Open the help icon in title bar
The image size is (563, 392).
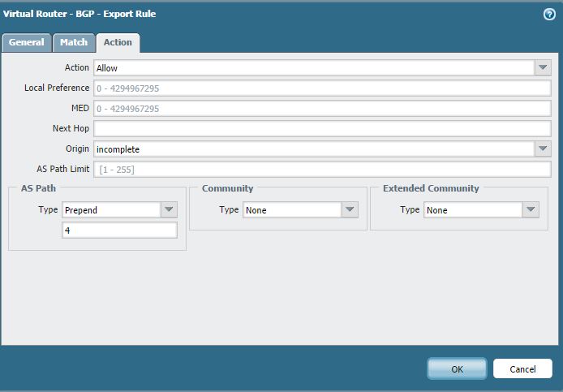[x=549, y=14]
